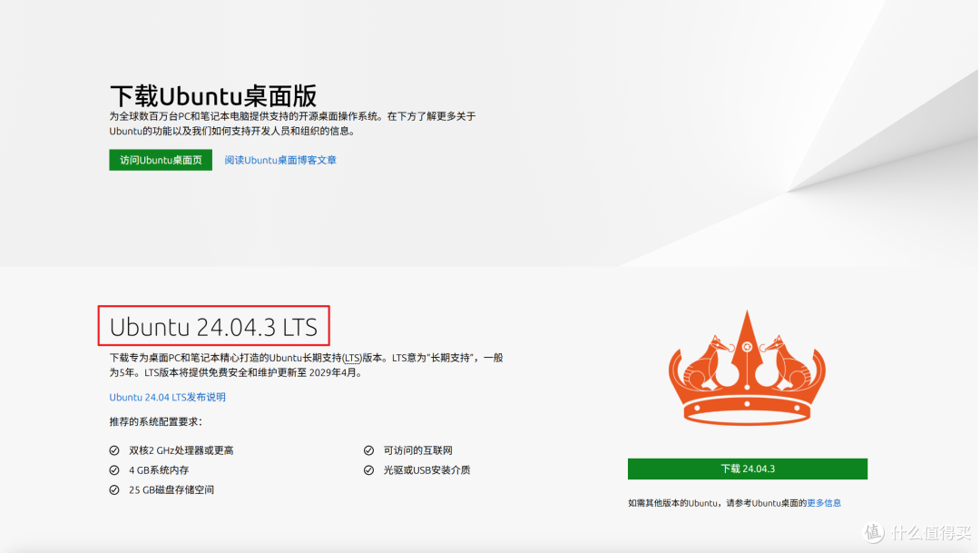Viewport: 980px width, 553px height.
Task: Click the intro paragraph starting 为全球数百万台PC
Action: point(292,123)
